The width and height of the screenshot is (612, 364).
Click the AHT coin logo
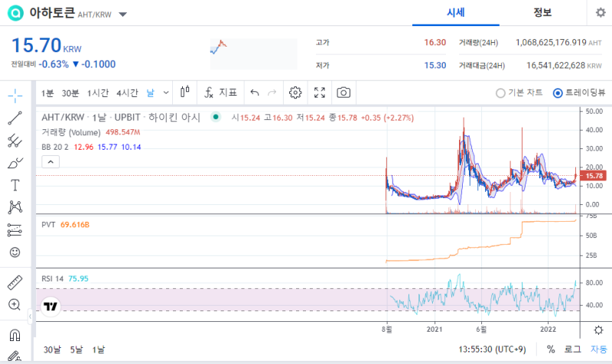(15, 13)
